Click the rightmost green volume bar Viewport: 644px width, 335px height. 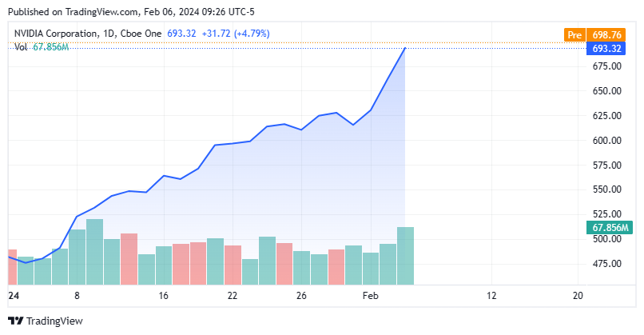pyautogui.click(x=405, y=256)
